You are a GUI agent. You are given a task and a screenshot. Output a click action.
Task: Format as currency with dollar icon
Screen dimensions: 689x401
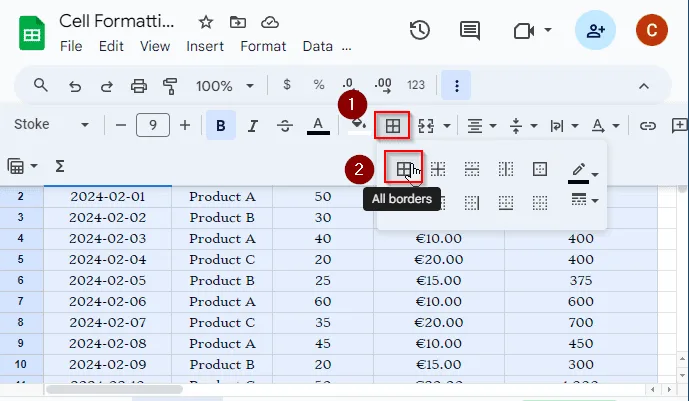click(287, 84)
